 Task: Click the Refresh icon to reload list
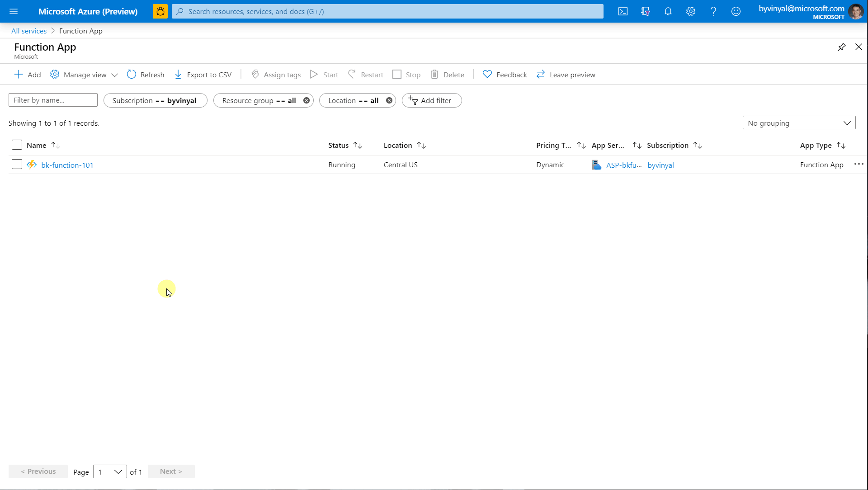click(x=132, y=75)
